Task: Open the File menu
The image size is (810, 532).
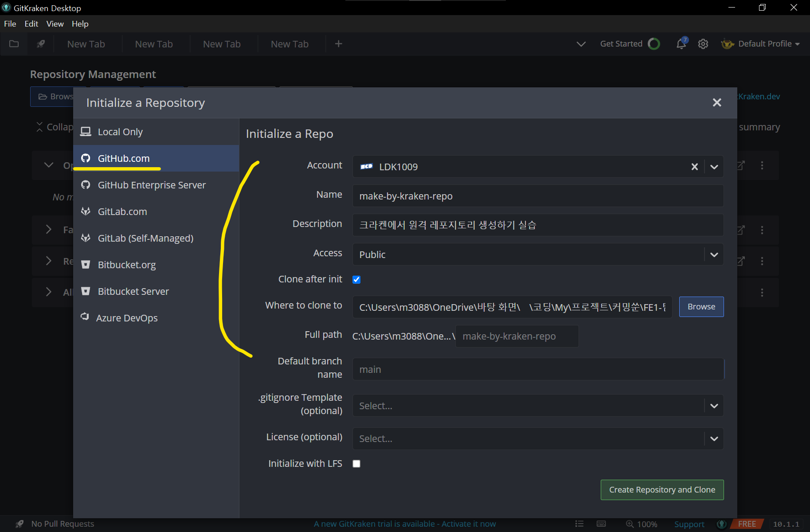Action: tap(10, 24)
